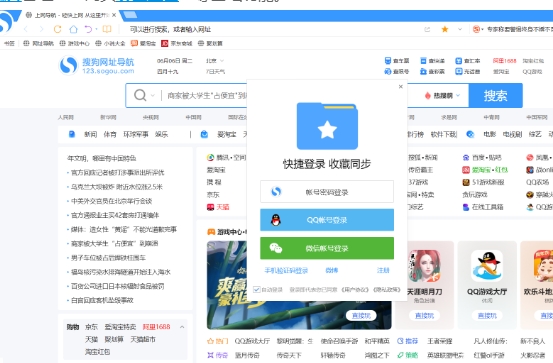Click the 查快递 express icon
Viewport: 553px width, 363px height.
click(423, 61)
